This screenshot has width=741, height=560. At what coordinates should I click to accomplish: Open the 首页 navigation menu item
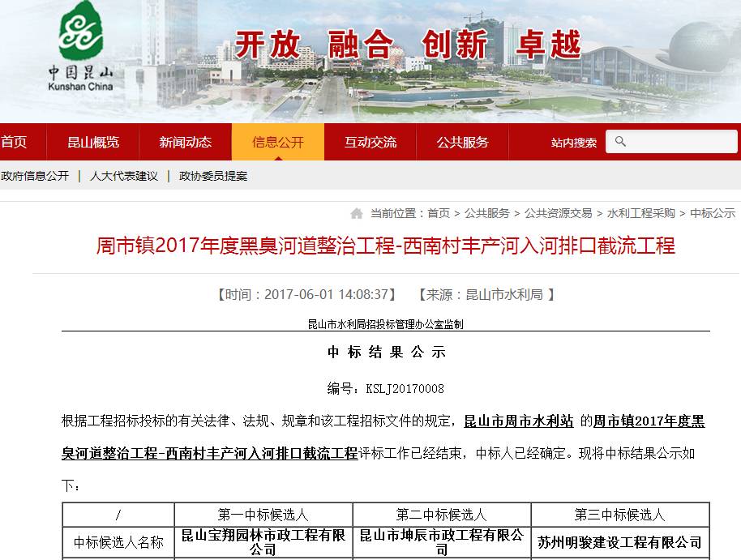tap(14, 142)
